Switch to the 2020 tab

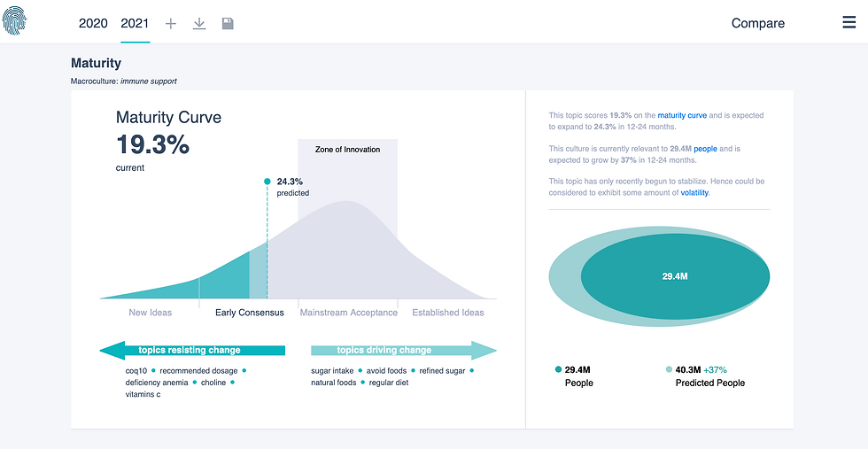pos(93,23)
